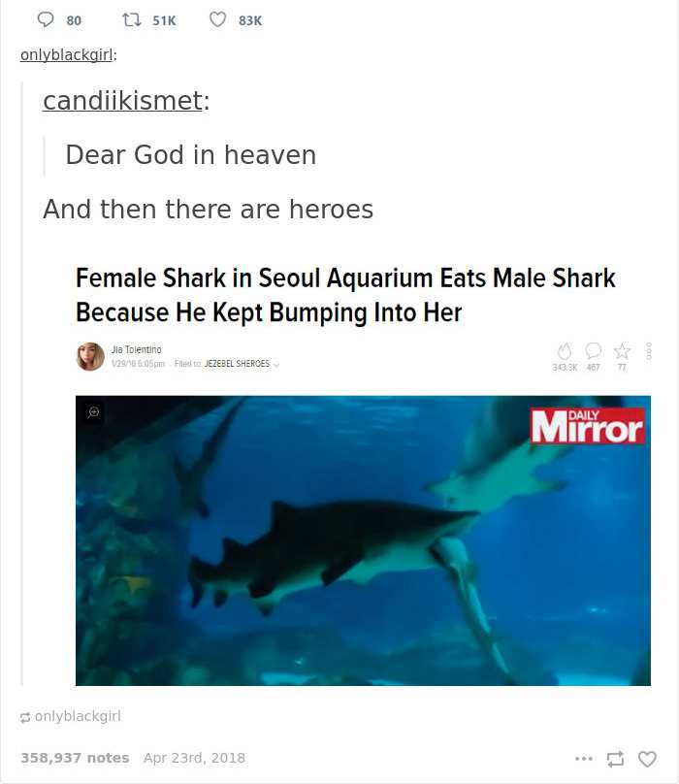Open candiikismet's blog link
The width and height of the screenshot is (679, 784).
[122, 101]
